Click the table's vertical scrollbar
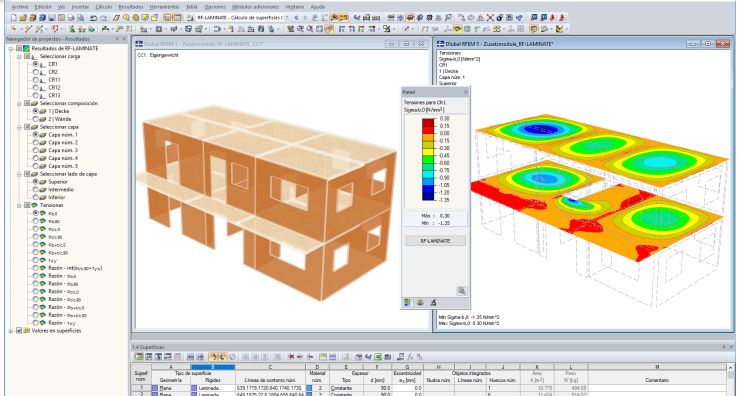 (x=730, y=380)
